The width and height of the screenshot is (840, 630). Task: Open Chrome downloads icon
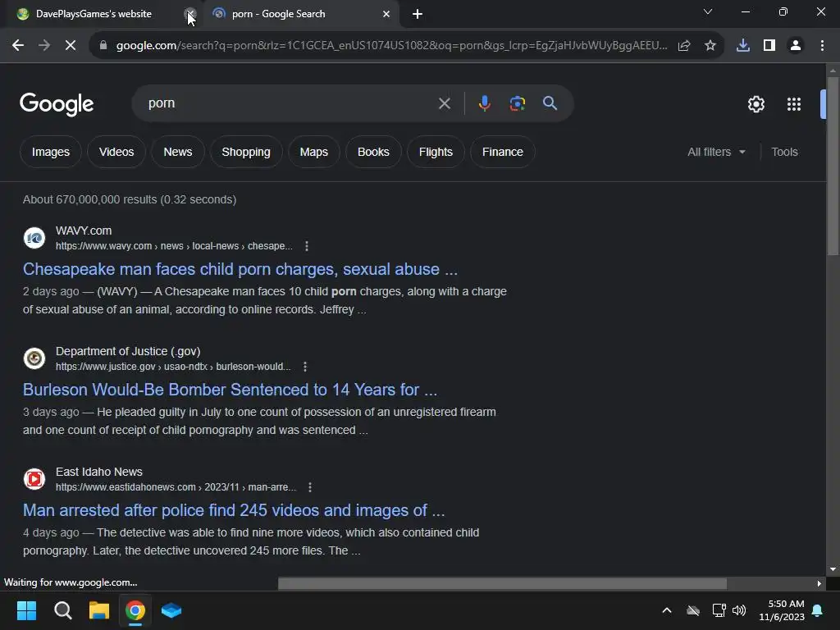coord(743,46)
